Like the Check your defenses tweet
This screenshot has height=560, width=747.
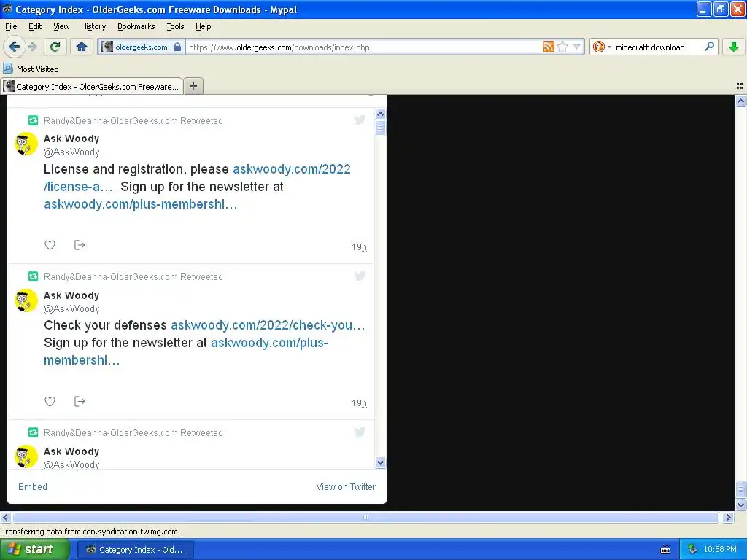coord(50,401)
